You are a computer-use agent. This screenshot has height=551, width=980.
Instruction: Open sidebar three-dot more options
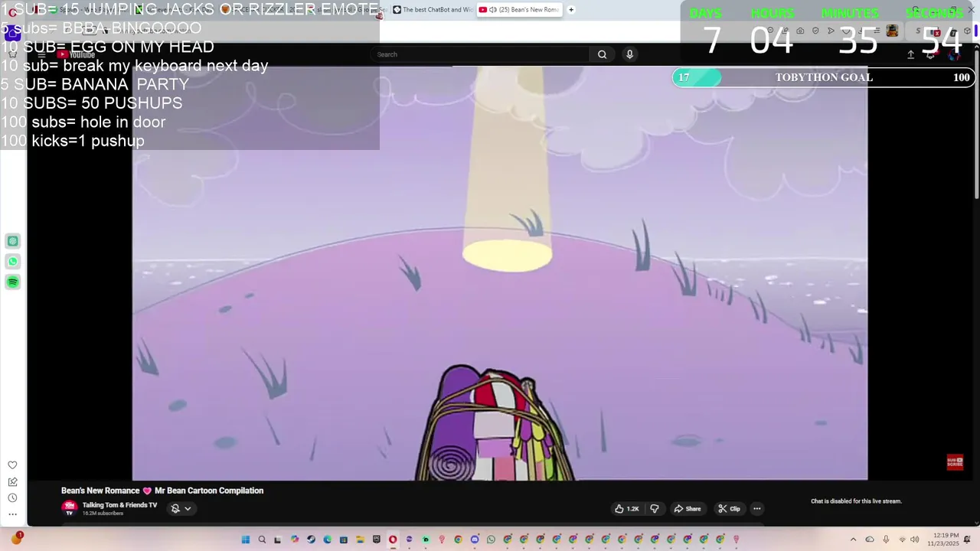[x=12, y=514]
